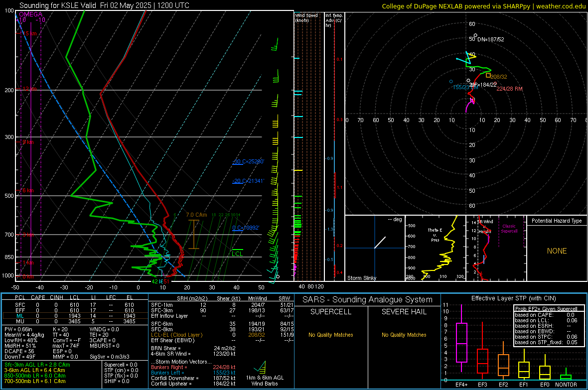Image resolution: width=588 pixels, height=390 pixels.
Task: Click the '700-500mb LR = 6.1 C/km' line
Action: click(35, 381)
